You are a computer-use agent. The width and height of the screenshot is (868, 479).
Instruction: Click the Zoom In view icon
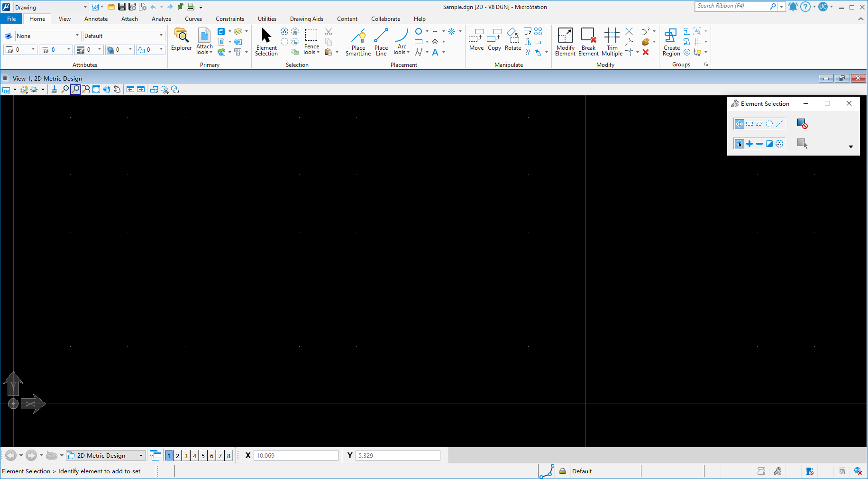[x=65, y=89]
